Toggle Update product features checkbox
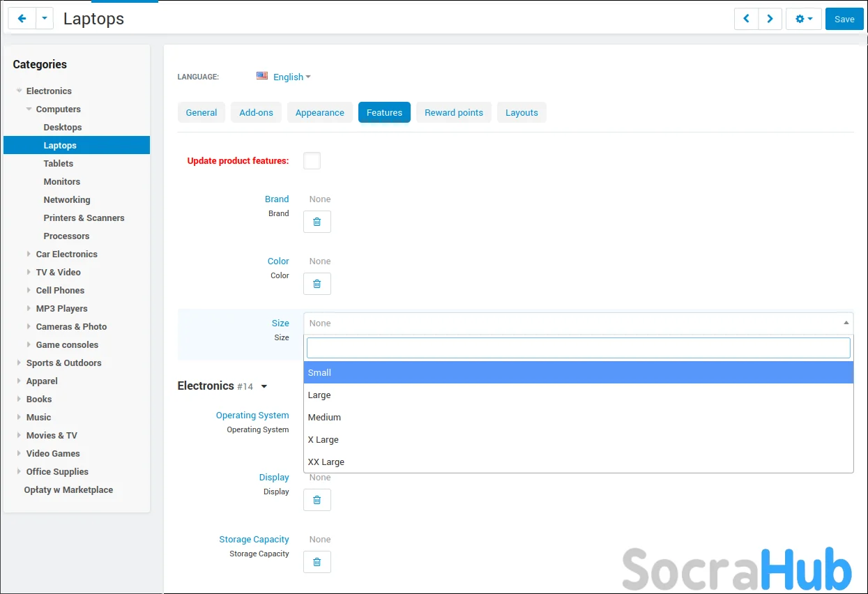The width and height of the screenshot is (868, 594). (312, 160)
